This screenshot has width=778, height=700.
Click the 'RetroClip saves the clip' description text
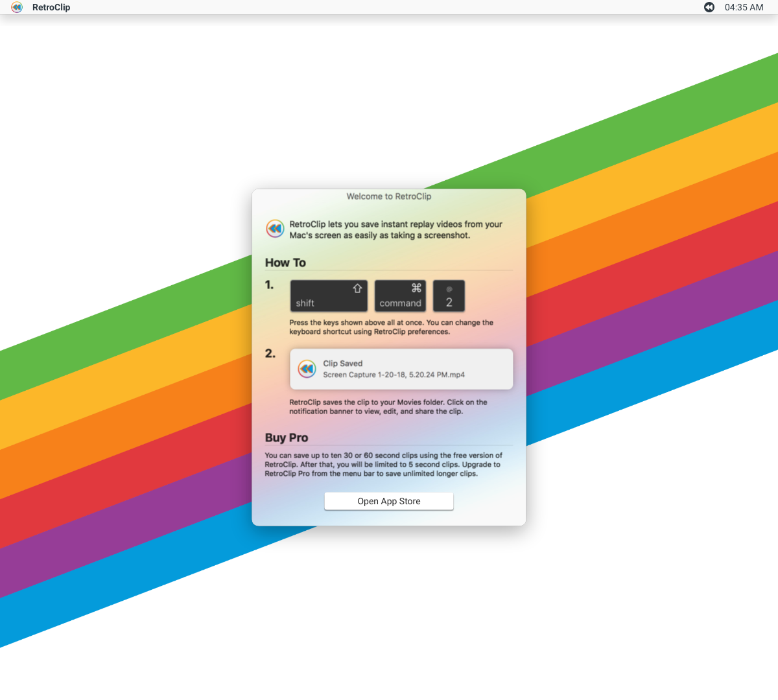pyautogui.click(x=388, y=406)
